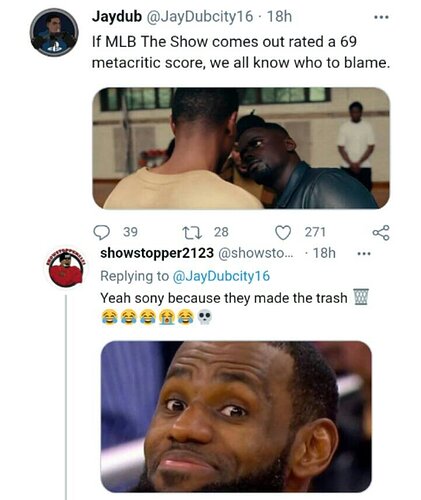Click the truncated @showsto... handle
421x500 pixels.
click(x=256, y=253)
